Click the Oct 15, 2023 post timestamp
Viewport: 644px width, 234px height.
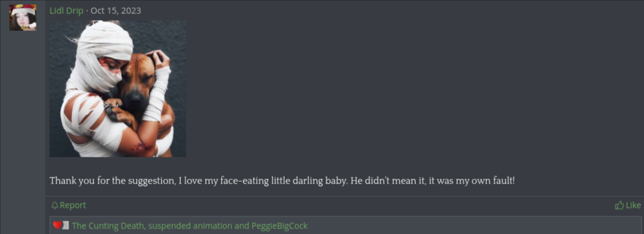click(x=116, y=11)
